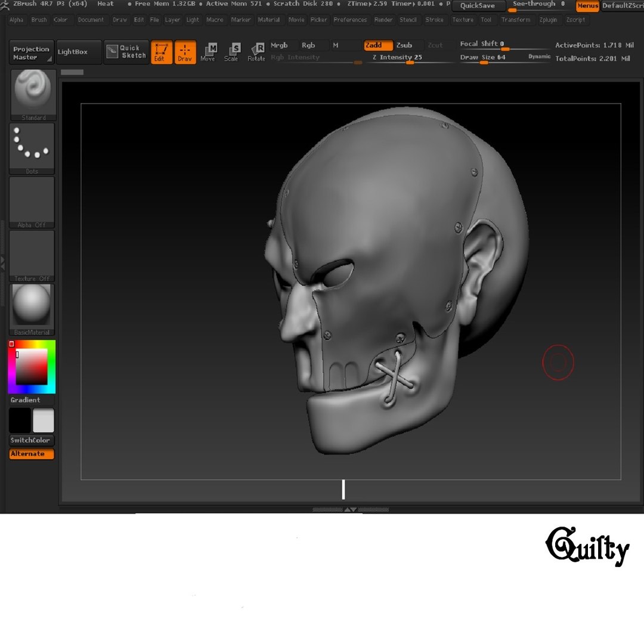Open LightBox browser
Image resolution: width=644 pixels, height=644 pixels.
click(x=79, y=52)
